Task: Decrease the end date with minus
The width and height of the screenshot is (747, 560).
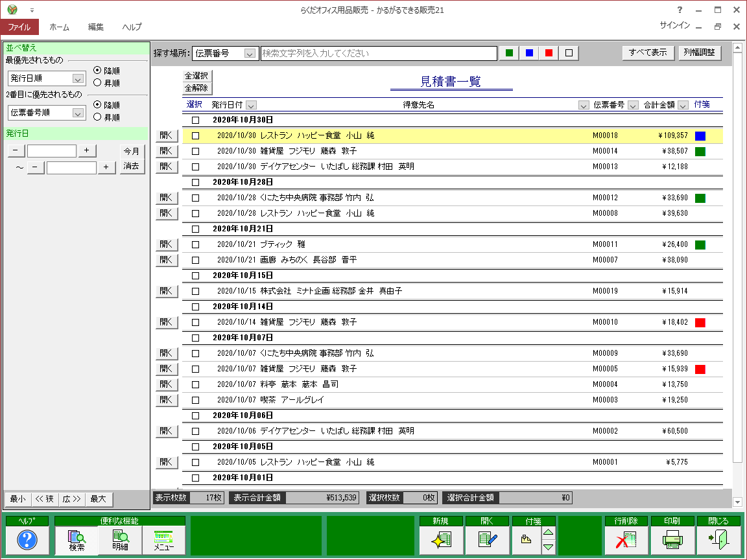Action: (35, 167)
